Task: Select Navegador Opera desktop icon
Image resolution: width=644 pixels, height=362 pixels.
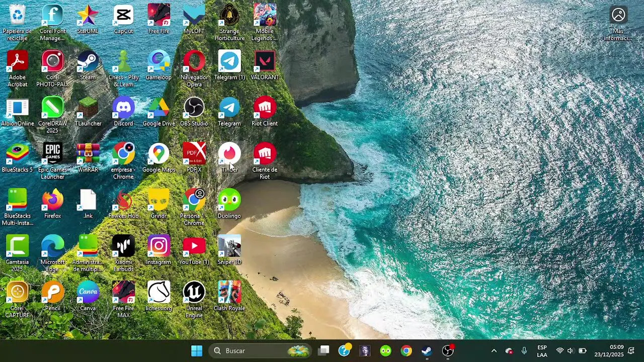Action: [x=194, y=69]
